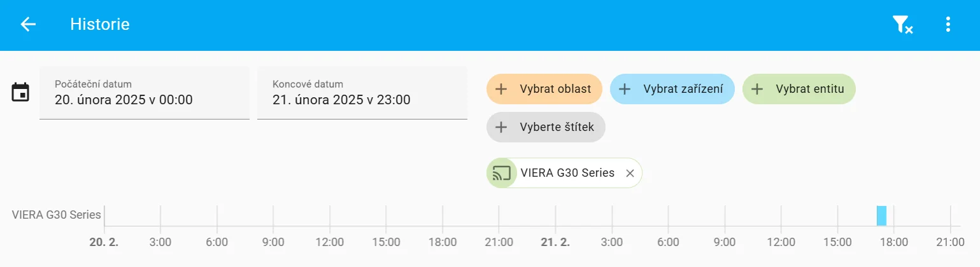Open the calendar date range picker icon
The width and height of the screenshot is (980, 267).
[20, 92]
